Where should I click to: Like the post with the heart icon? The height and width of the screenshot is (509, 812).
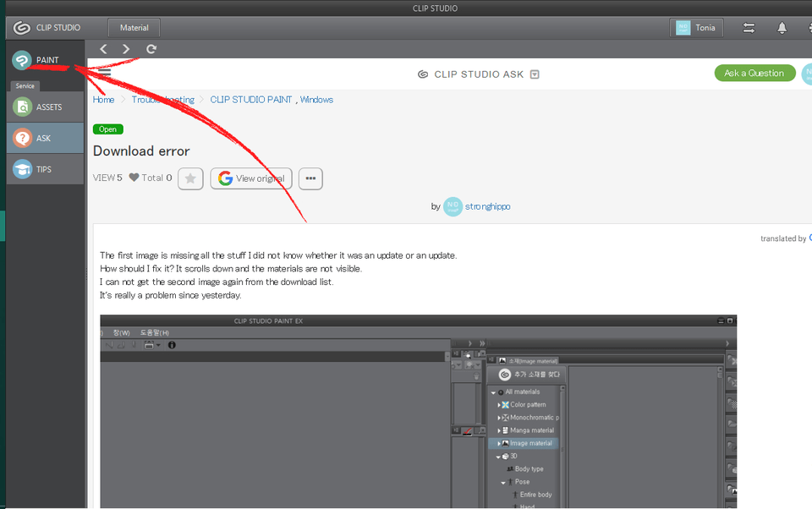point(134,178)
